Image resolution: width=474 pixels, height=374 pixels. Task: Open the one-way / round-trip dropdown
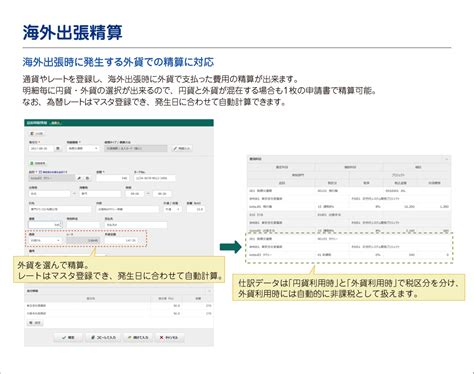[172, 209]
